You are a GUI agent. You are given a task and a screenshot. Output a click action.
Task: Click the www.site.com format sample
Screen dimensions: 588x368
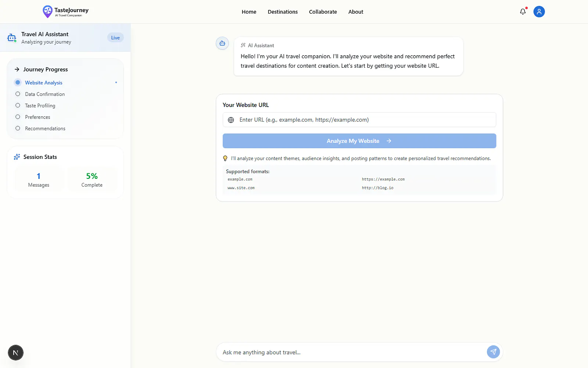(x=241, y=188)
